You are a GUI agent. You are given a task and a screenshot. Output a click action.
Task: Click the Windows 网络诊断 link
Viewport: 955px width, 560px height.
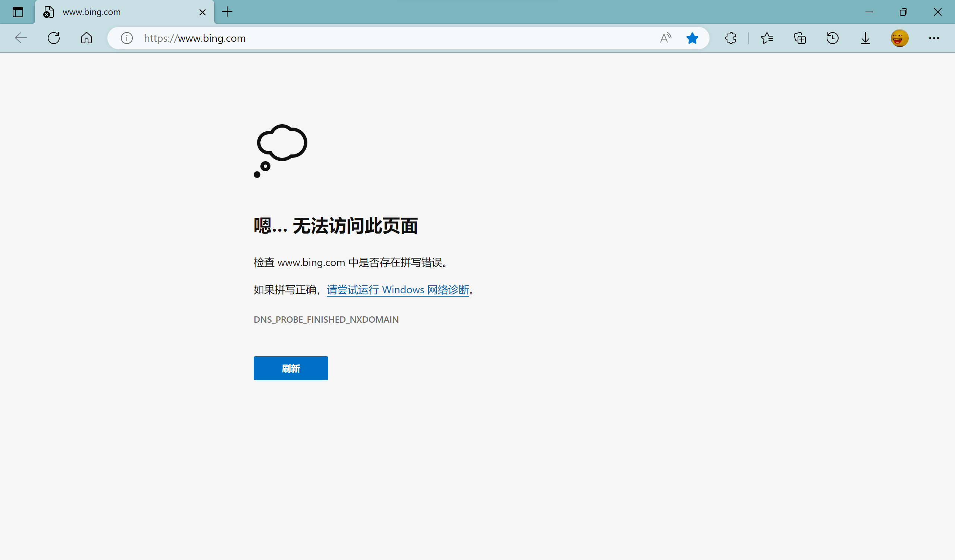point(398,290)
